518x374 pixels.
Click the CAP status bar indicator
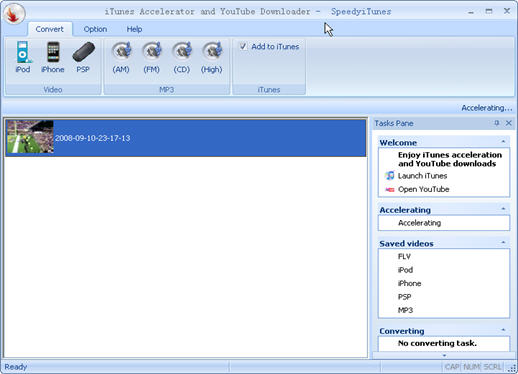pyautogui.click(x=452, y=367)
